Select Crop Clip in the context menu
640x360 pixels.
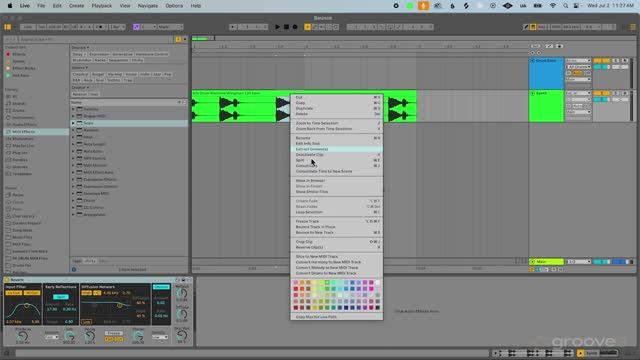(x=337, y=242)
